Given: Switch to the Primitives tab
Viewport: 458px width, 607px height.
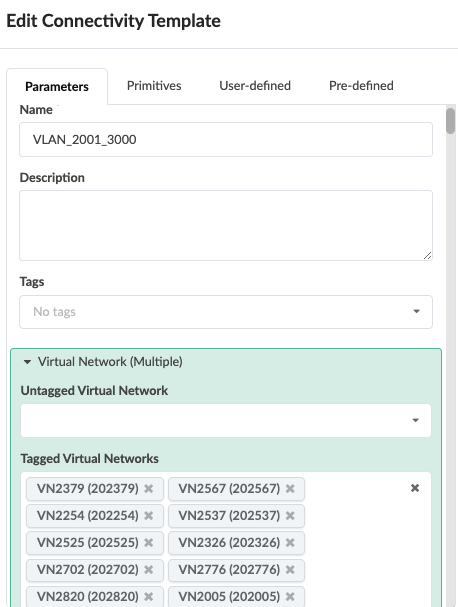Looking at the screenshot, I should [x=154, y=86].
